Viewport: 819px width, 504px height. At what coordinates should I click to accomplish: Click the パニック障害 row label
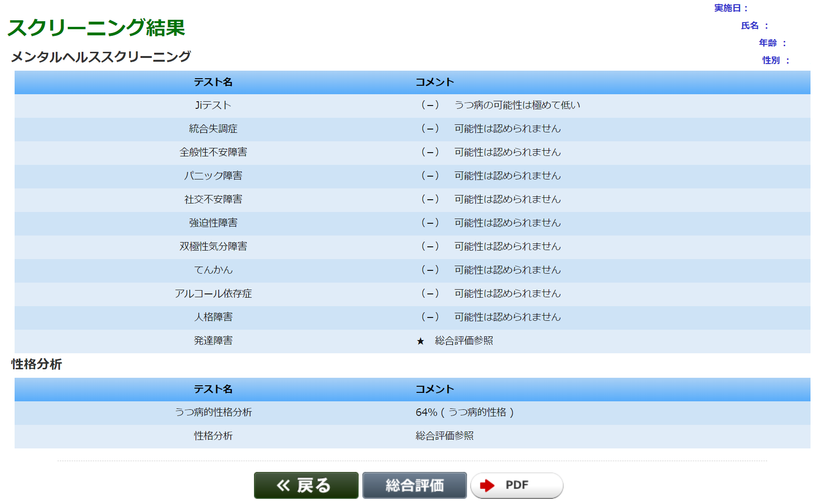click(213, 176)
